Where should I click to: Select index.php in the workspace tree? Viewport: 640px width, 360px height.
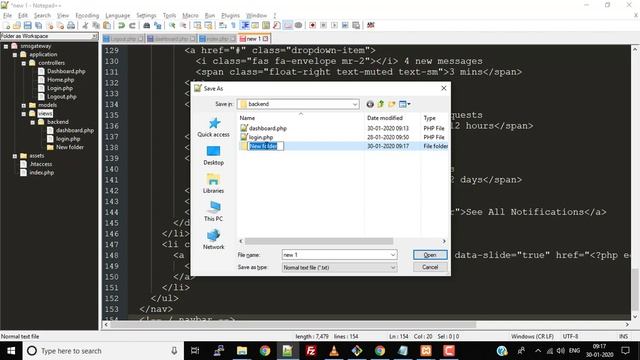[x=42, y=173]
